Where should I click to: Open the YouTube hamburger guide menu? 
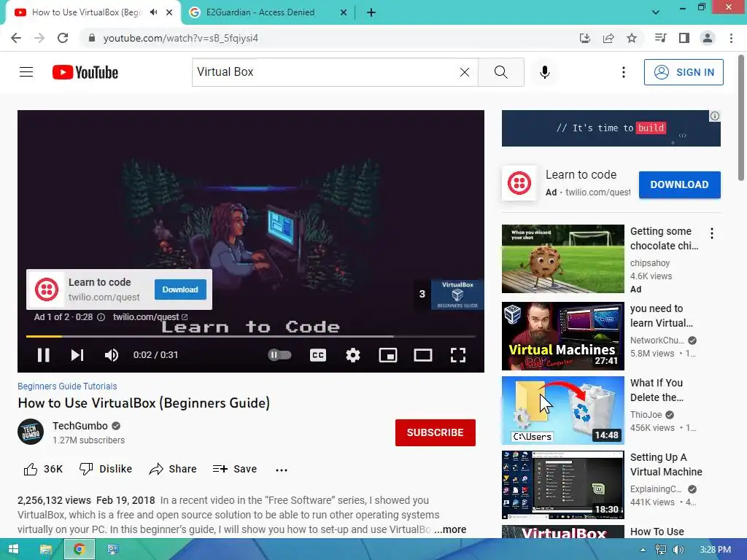click(x=26, y=72)
